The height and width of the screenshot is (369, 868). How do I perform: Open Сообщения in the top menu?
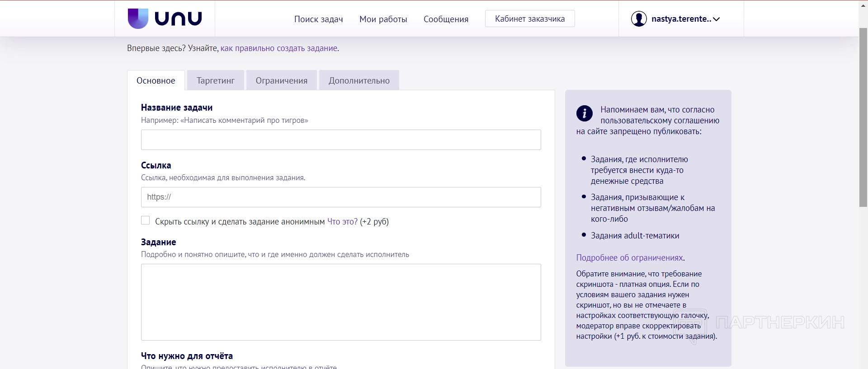(x=446, y=19)
